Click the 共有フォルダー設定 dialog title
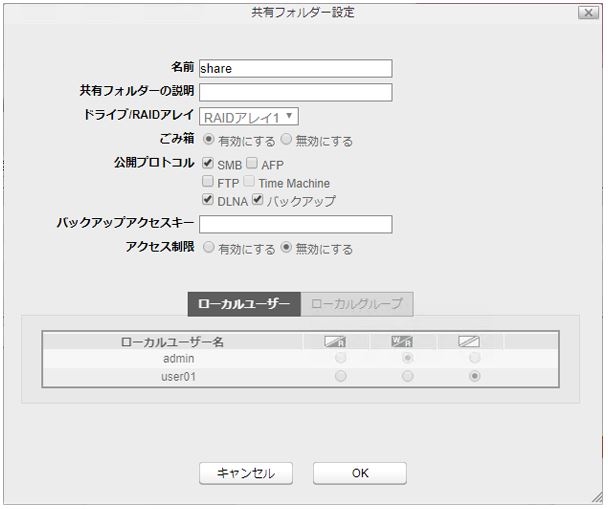This screenshot has width=608, height=509. 303,12
